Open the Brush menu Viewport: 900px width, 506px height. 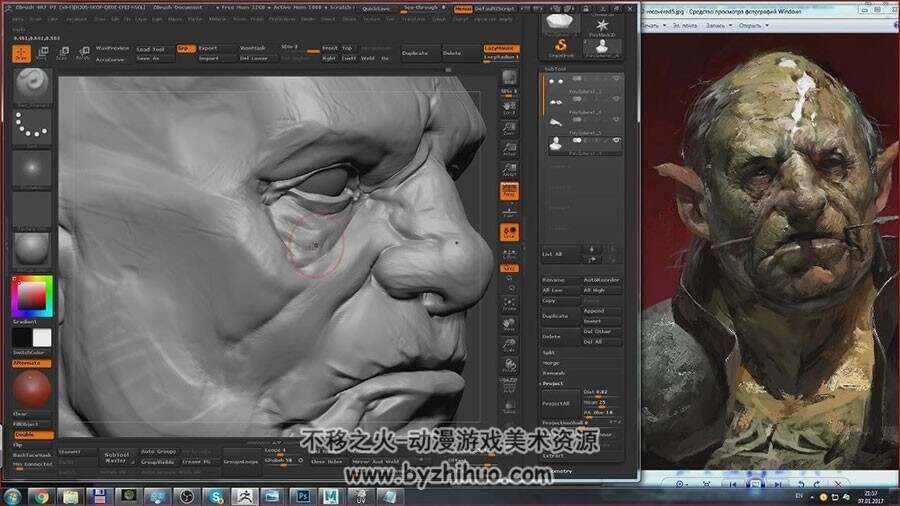(x=36, y=19)
